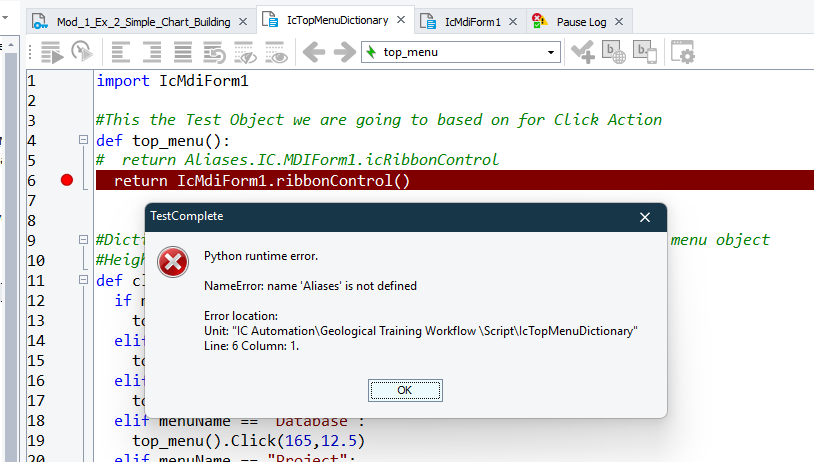Click the commented 'return Aliases.IC.MDIForm1.icRibbonControl' line
This screenshot has height=462, width=814.
point(297,160)
